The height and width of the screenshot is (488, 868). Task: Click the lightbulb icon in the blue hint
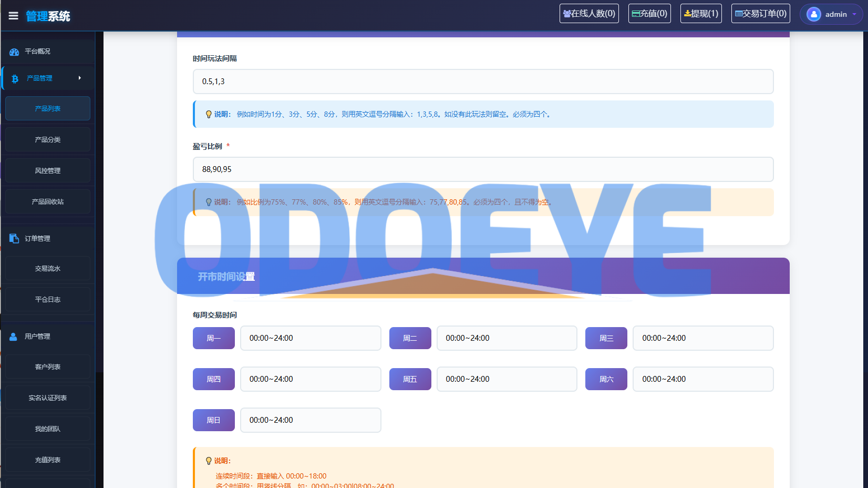209,114
